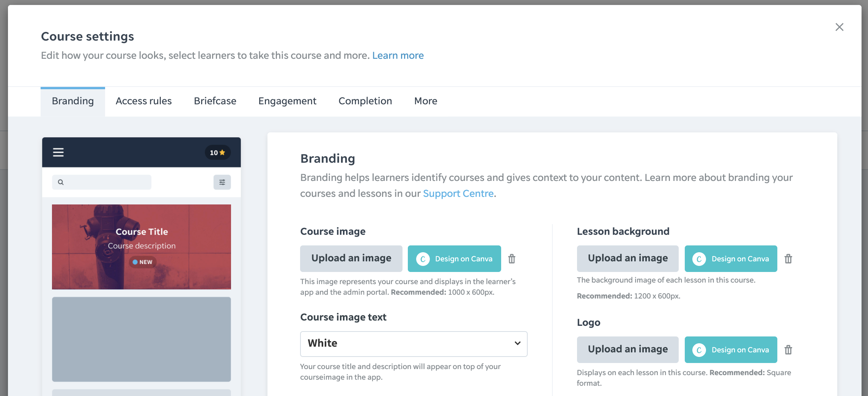Click the 10 star points badge
Viewport: 868px width, 396px height.
[217, 152]
